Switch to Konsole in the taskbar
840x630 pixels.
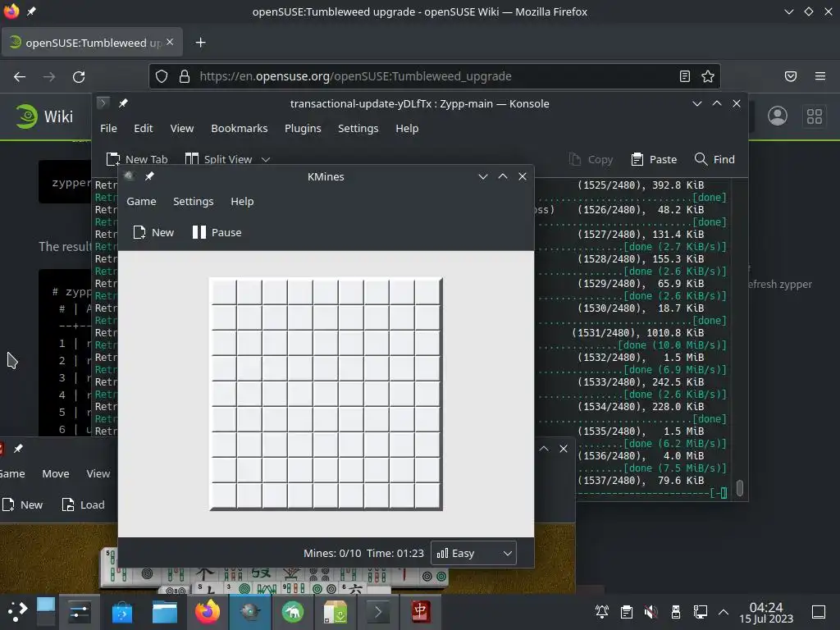(377, 612)
